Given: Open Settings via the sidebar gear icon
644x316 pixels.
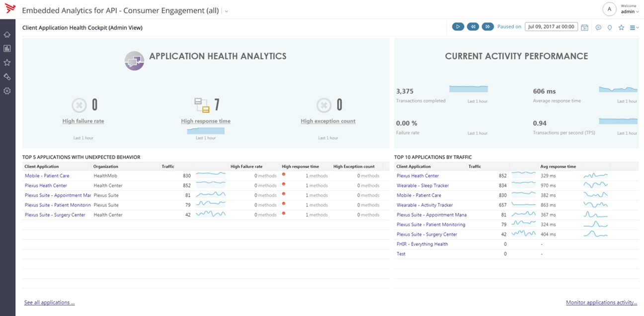Looking at the screenshot, I should click(7, 90).
